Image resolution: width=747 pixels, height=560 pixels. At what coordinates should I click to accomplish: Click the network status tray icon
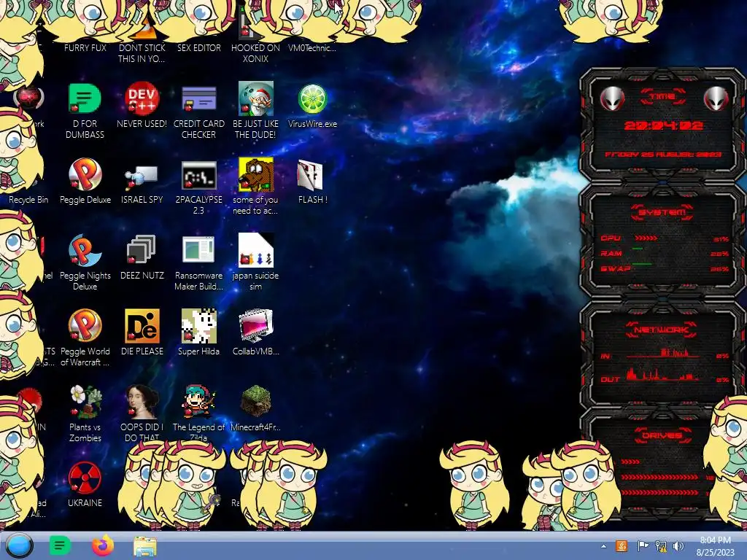tap(661, 546)
